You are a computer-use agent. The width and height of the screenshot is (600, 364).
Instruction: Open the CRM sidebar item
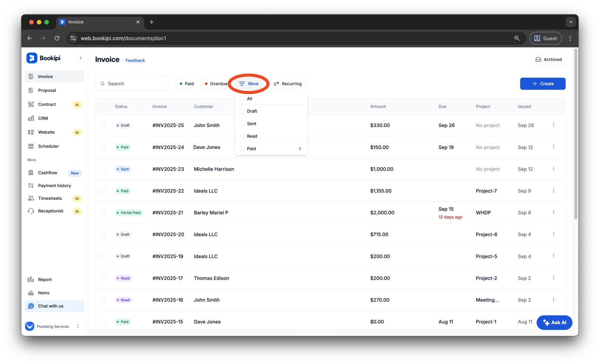coord(55,118)
